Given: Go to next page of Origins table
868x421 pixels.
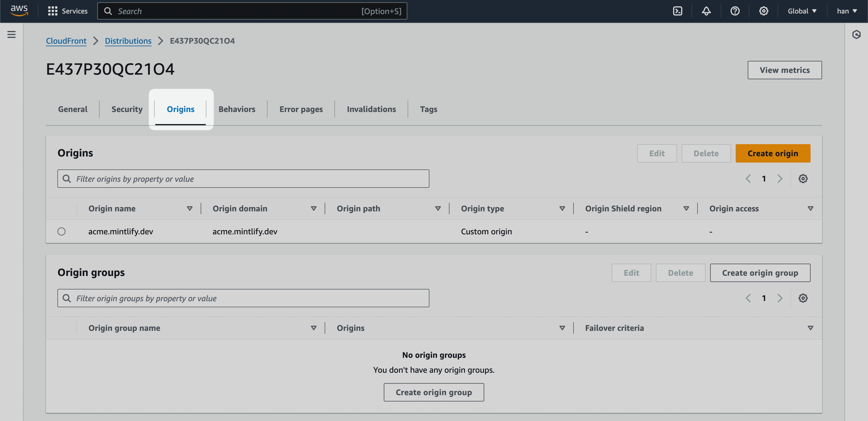Looking at the screenshot, I should coord(780,179).
